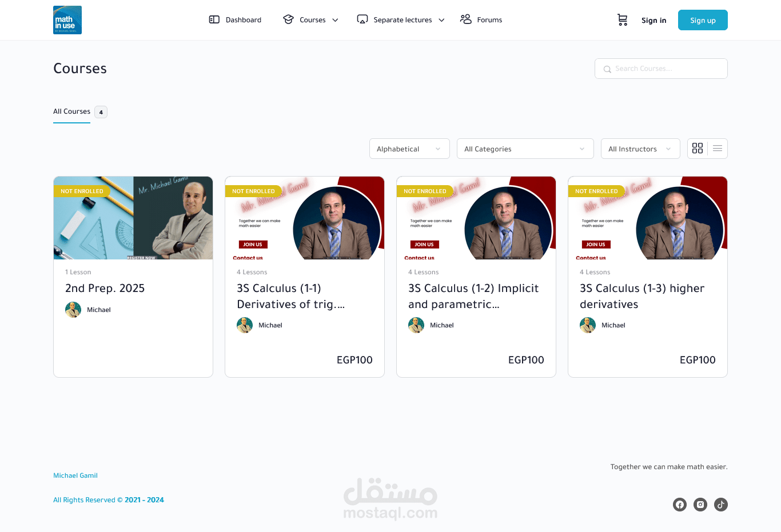Expand the All Categories dropdown

click(525, 149)
